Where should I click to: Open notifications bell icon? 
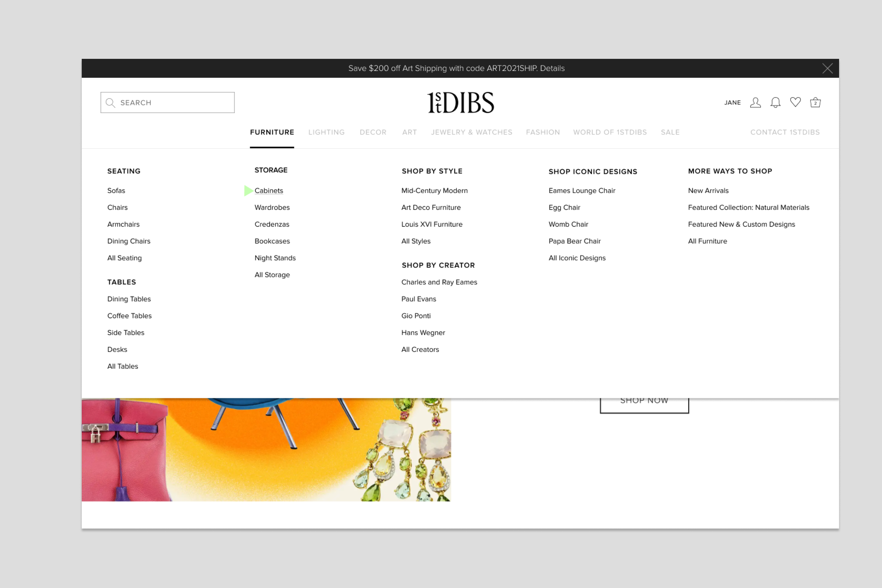(775, 102)
